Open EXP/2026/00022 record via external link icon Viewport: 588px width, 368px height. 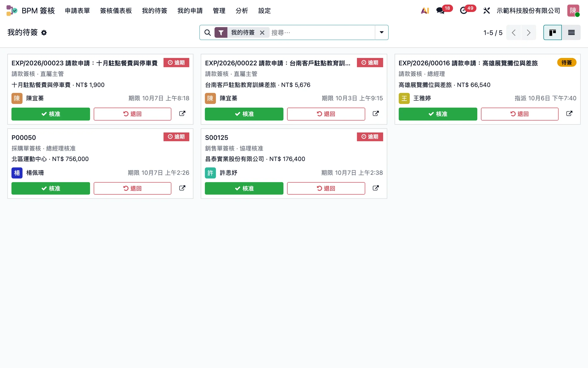coord(376,114)
